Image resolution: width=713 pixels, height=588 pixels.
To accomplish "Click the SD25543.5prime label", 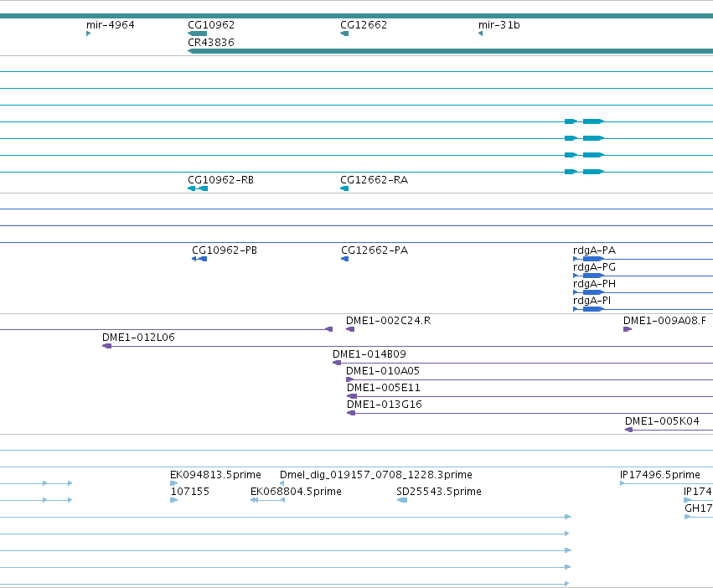I will [x=439, y=492].
